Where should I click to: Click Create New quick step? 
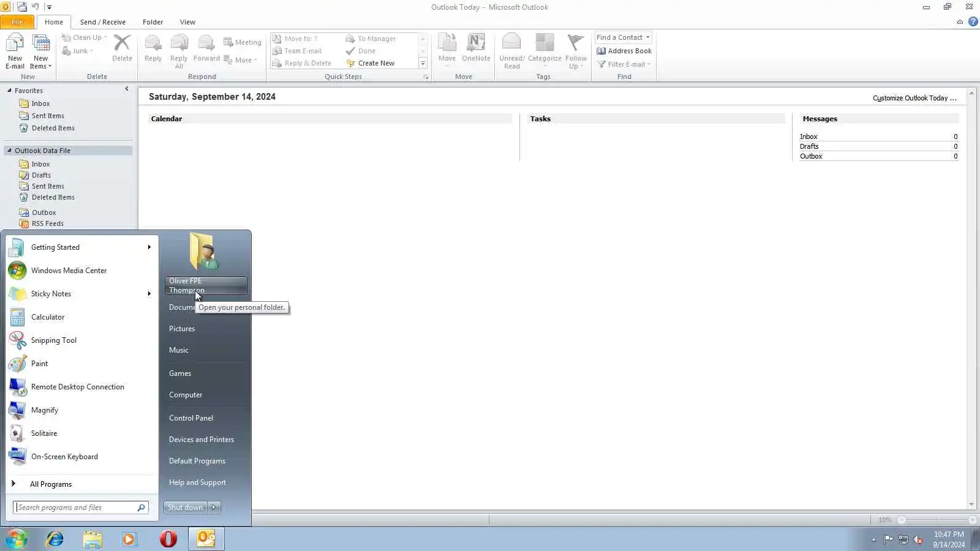click(371, 63)
